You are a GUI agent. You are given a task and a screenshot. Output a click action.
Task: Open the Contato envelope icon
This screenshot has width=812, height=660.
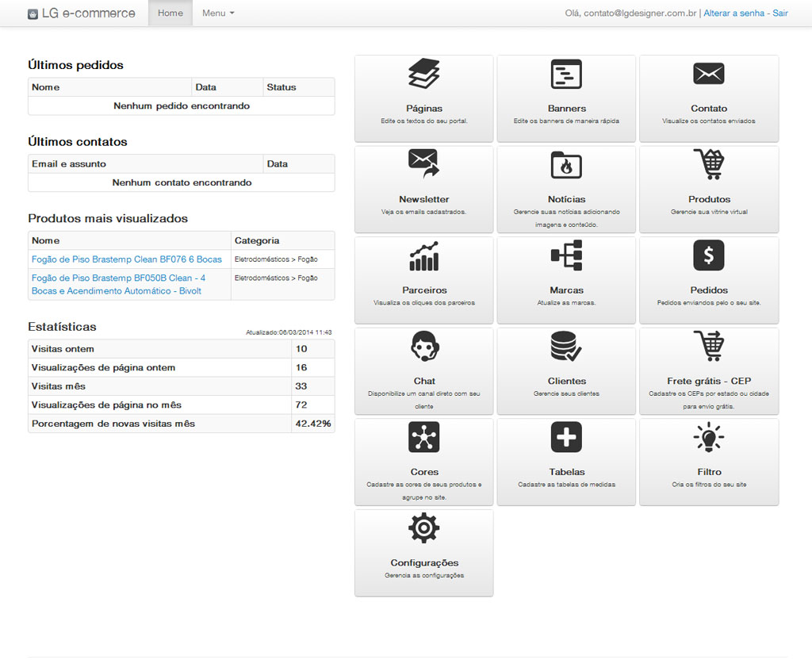(709, 74)
